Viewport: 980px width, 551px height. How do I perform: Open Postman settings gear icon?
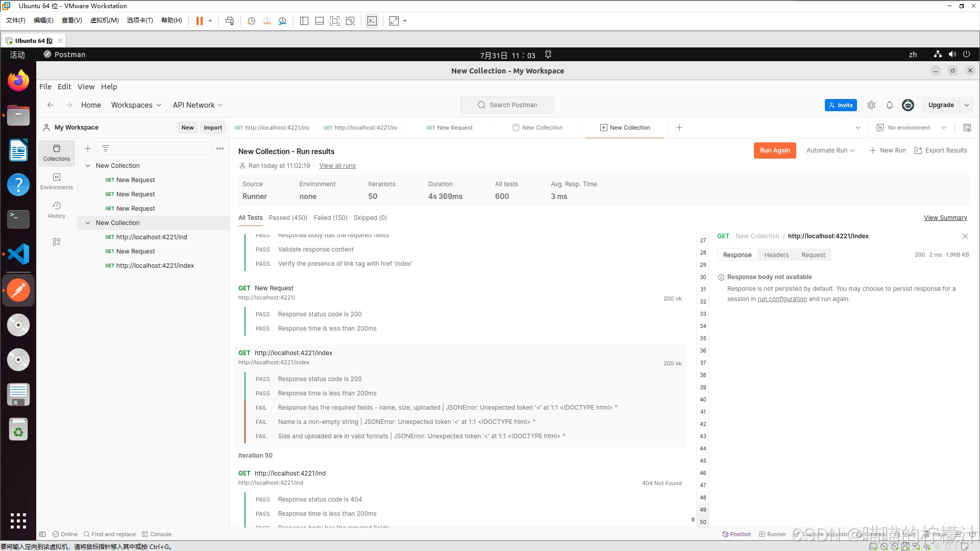[871, 105]
